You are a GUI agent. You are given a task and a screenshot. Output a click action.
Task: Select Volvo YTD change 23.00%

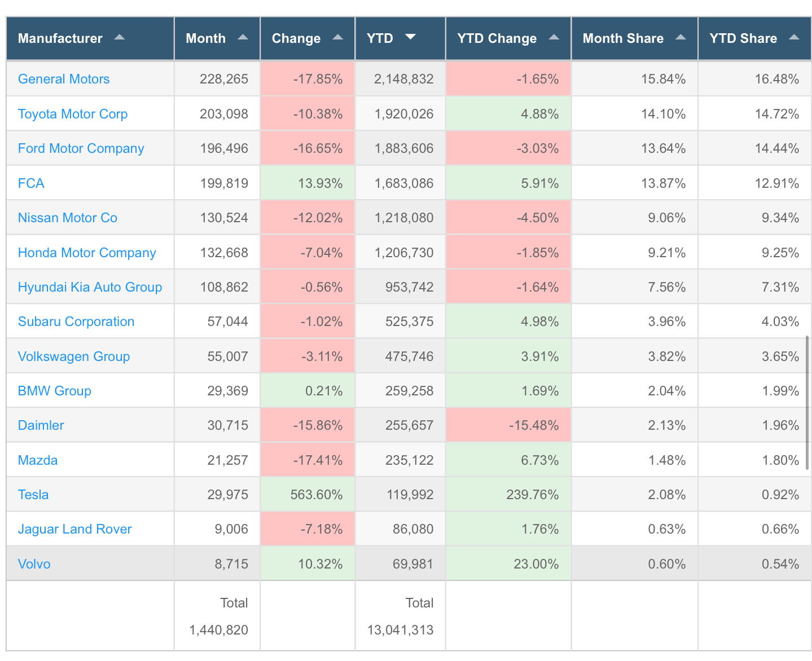[537, 564]
